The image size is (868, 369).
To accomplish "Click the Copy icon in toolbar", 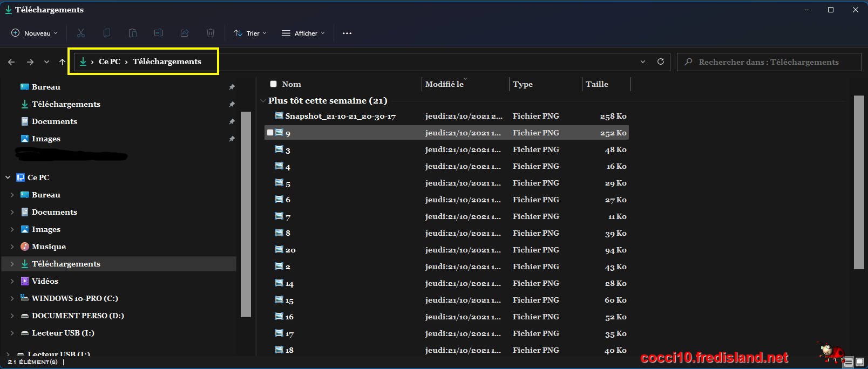I will pos(107,33).
